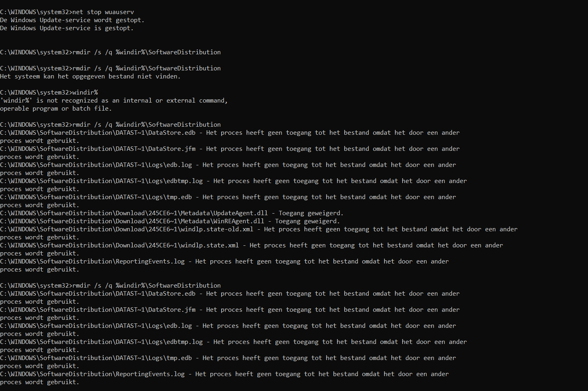Click "Download" in the windlp.state-old.xml path
This screenshot has height=391, width=588.
(x=130, y=229)
